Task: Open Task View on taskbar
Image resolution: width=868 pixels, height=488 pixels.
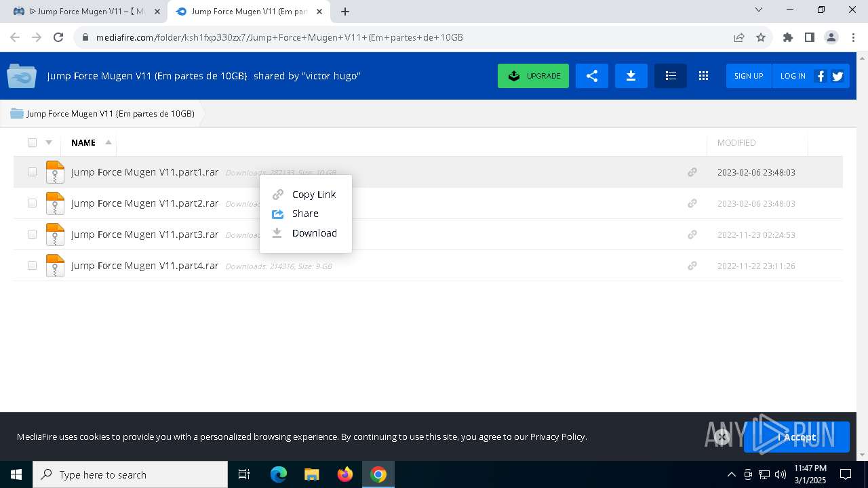Action: [x=244, y=474]
